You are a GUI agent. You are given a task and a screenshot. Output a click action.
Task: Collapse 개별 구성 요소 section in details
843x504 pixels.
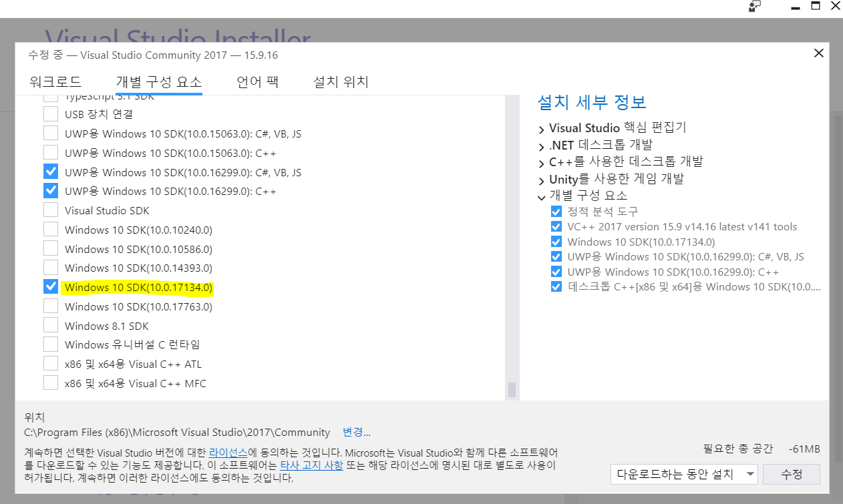[542, 197]
